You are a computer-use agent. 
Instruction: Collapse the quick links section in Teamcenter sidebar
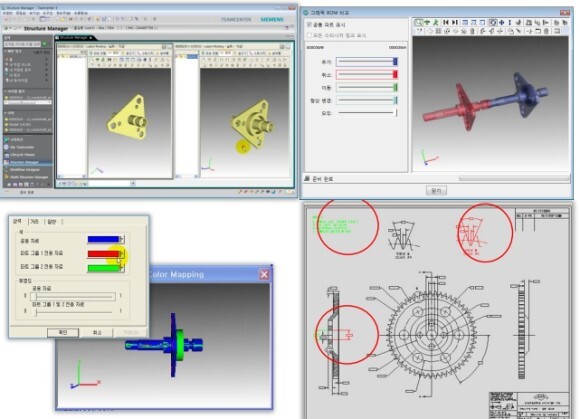pos(5,51)
